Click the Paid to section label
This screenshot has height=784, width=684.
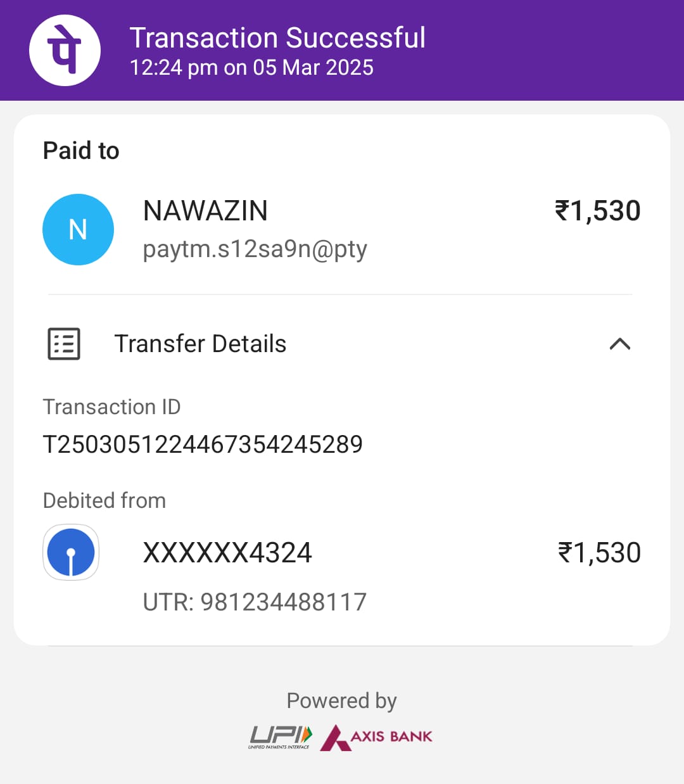point(81,151)
